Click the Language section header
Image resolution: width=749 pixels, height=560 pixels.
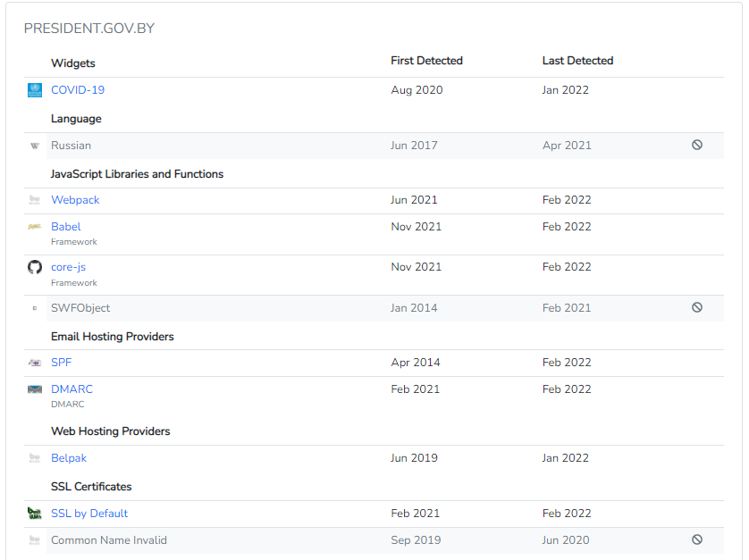click(76, 119)
